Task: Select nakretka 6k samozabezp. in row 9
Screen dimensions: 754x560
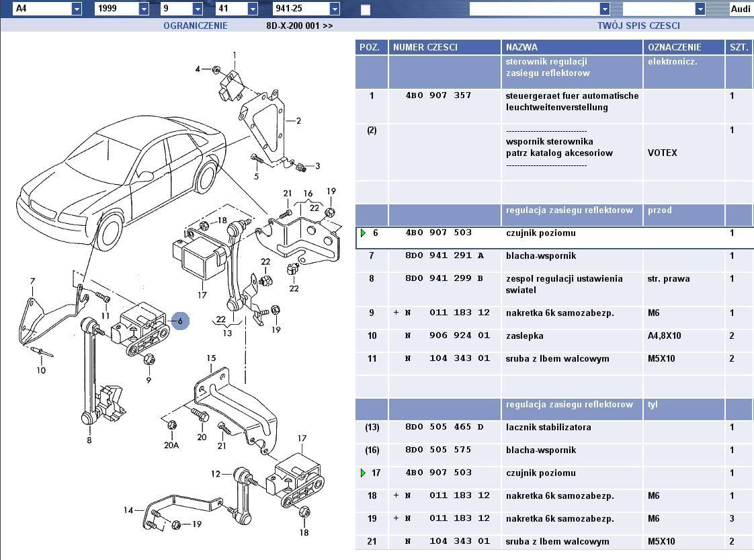Action: pyautogui.click(x=560, y=313)
